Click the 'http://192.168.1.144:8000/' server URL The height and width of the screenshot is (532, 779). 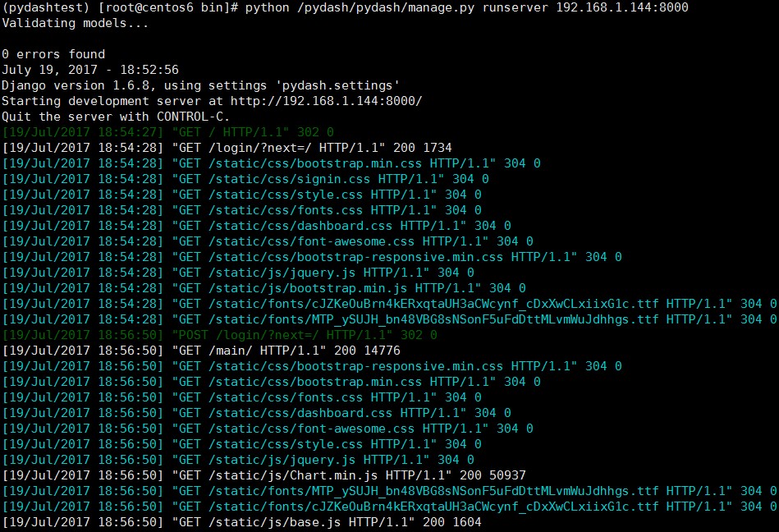coord(327,101)
